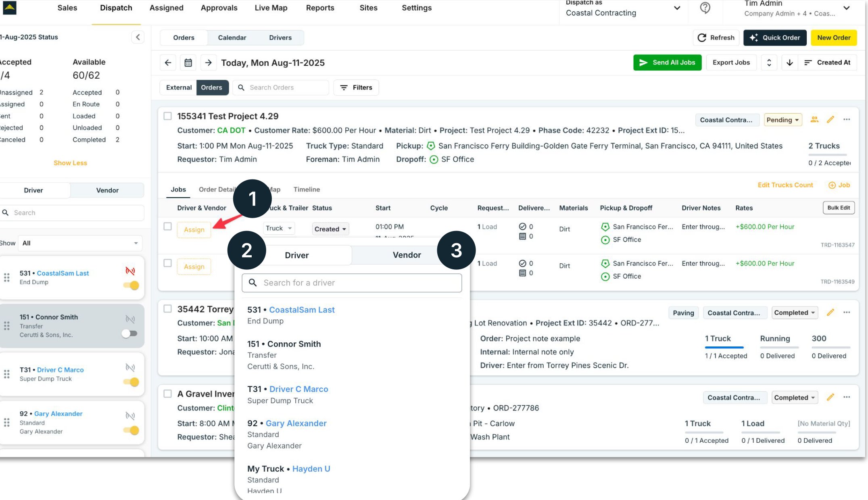Select driver 92 Gary Alexander in popup list

352,434
